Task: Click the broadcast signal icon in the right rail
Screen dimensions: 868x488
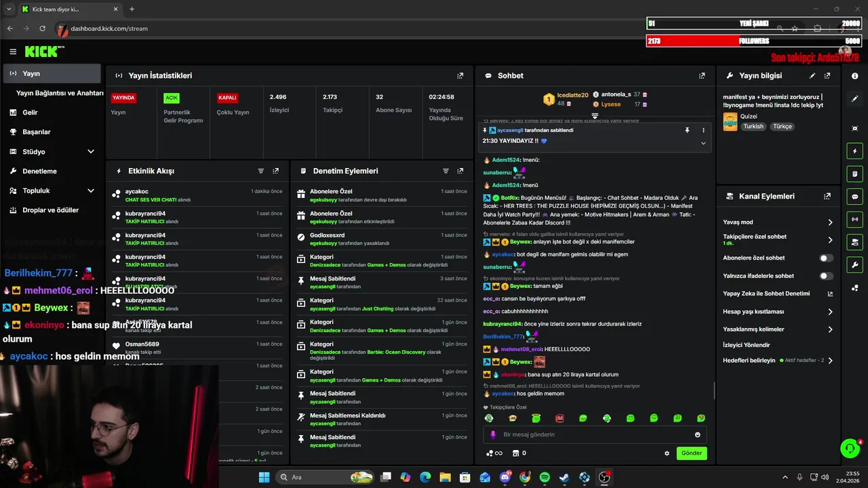Action: coord(855,220)
